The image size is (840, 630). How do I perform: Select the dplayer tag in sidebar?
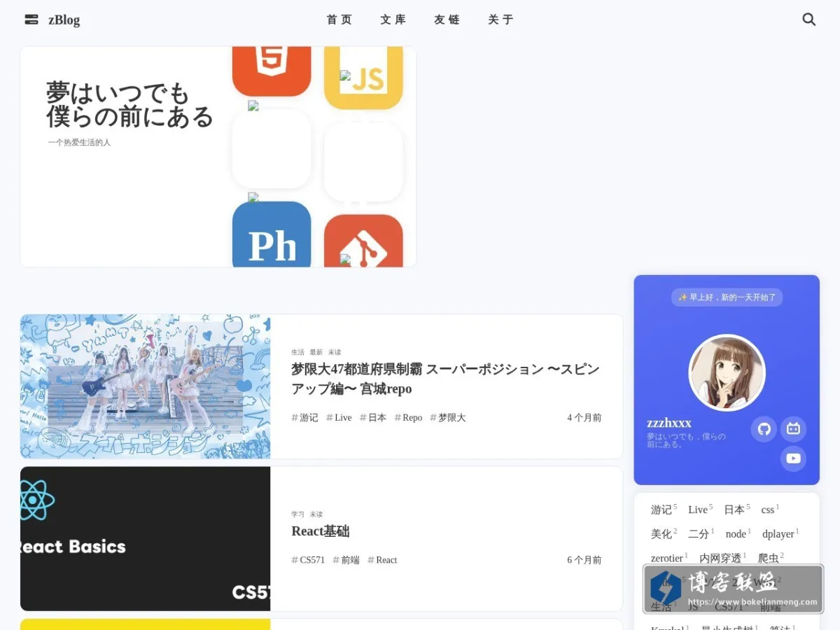[780, 533]
